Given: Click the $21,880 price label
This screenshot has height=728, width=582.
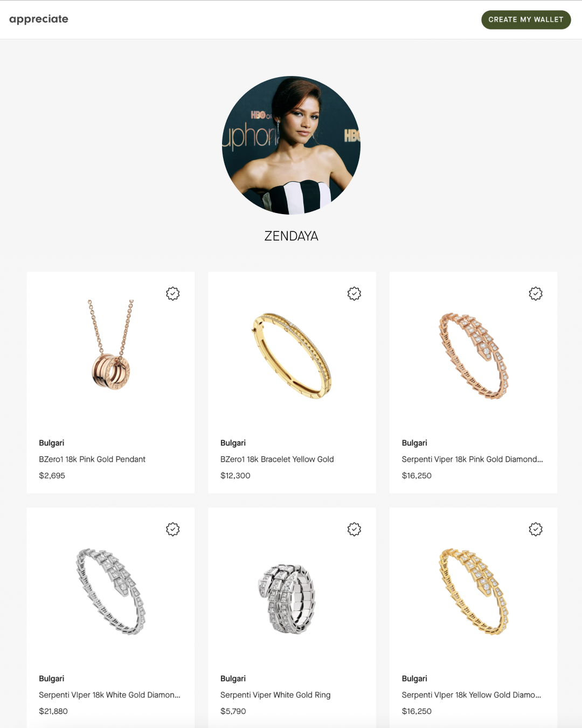Looking at the screenshot, I should 53,711.
